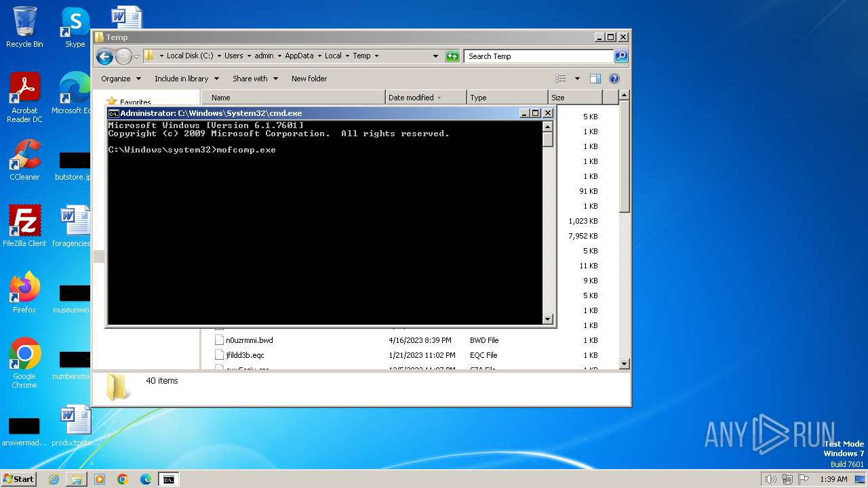Click the Edge icon on the taskbar
This screenshot has height=488, width=868.
[x=146, y=479]
